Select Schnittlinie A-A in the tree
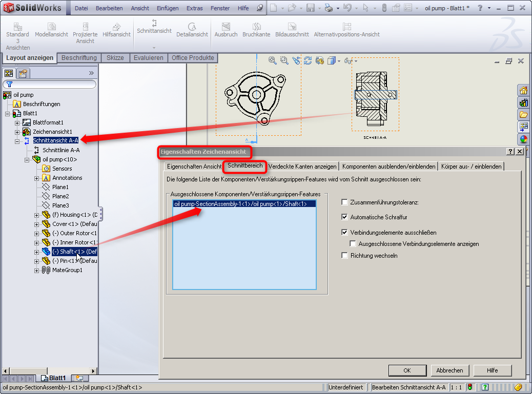 61,150
